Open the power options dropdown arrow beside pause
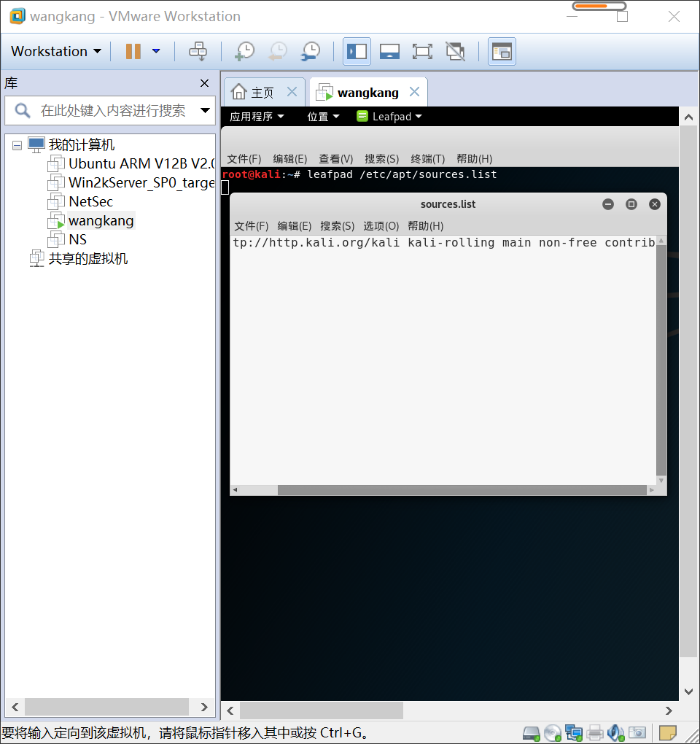Image resolution: width=700 pixels, height=744 pixels. pyautogui.click(x=156, y=51)
